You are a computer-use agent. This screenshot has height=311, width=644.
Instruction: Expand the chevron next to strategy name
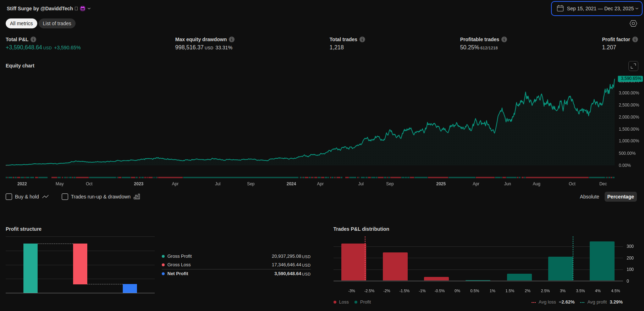pos(89,9)
